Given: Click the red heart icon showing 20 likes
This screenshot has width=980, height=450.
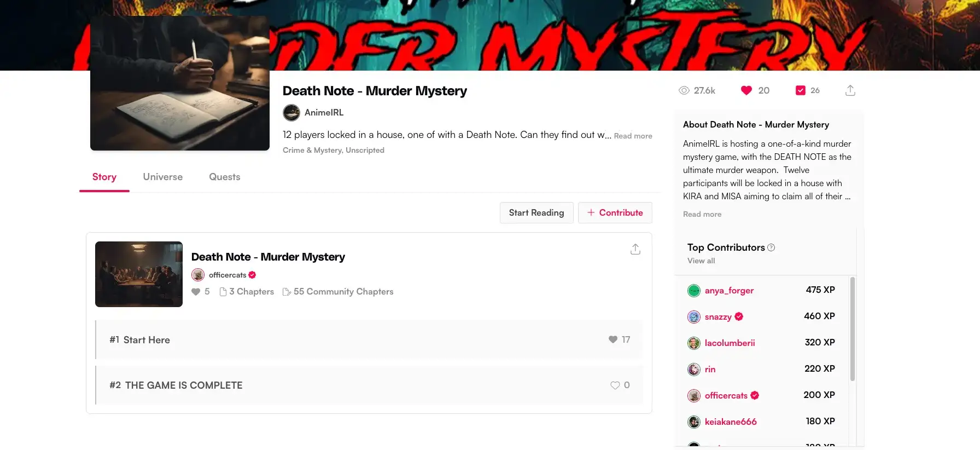Looking at the screenshot, I should tap(746, 90).
